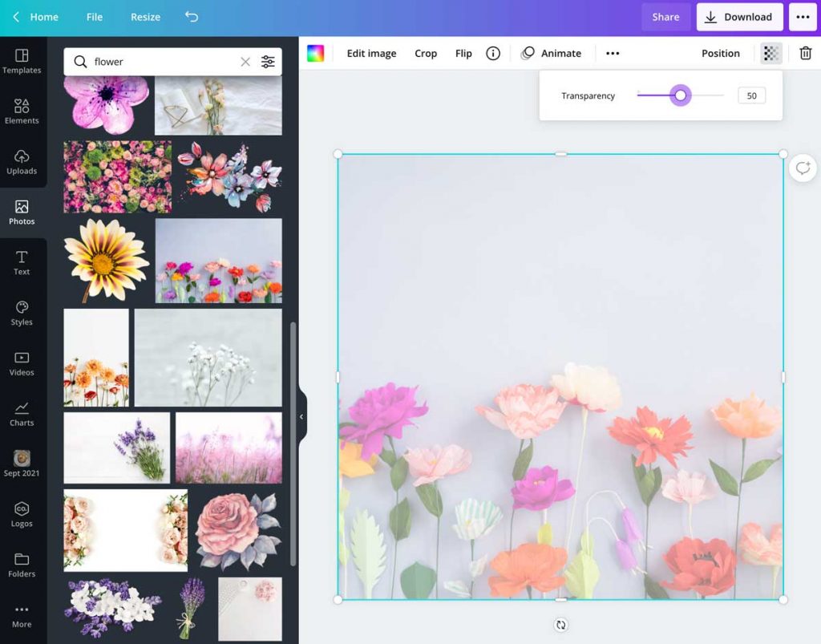Switch to the Uploads panel

[x=22, y=162]
